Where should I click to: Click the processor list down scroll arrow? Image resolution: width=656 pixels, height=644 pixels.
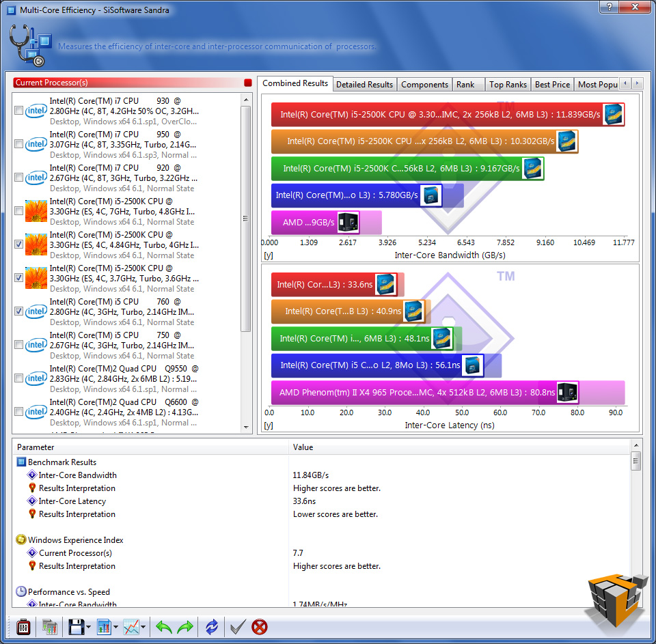coord(246,428)
